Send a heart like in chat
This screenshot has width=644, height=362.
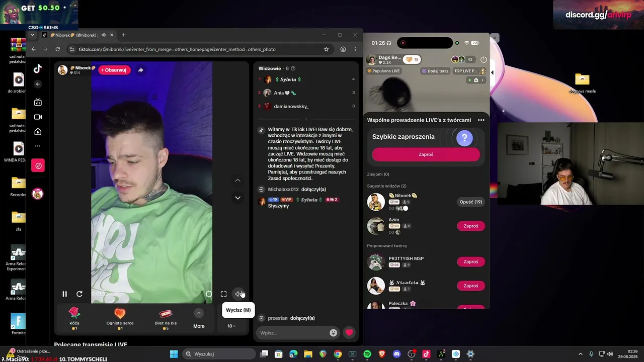(x=349, y=332)
